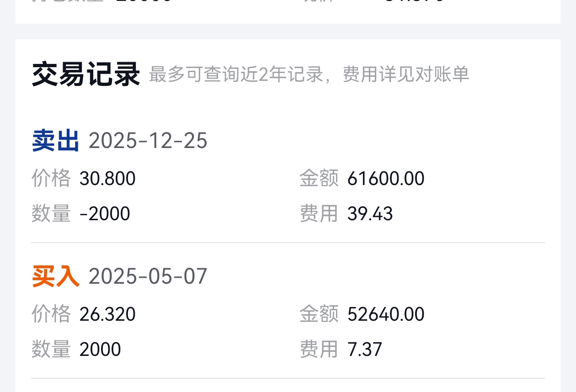Tap the sell fee value 39.43
This screenshot has height=392, width=576.
point(370,214)
